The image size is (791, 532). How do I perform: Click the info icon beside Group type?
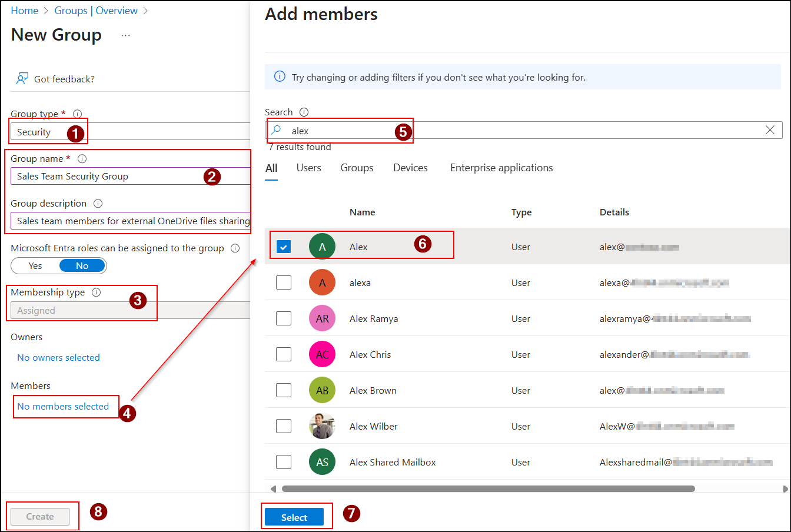click(77, 114)
